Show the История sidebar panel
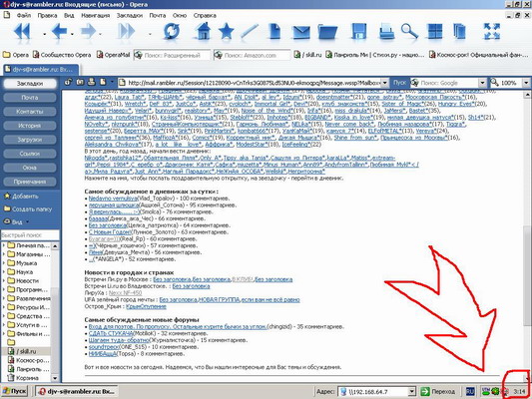The image size is (532, 399). point(30,126)
